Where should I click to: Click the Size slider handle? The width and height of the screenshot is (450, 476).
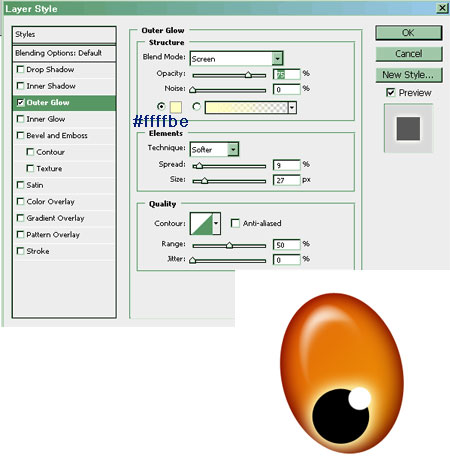click(204, 181)
